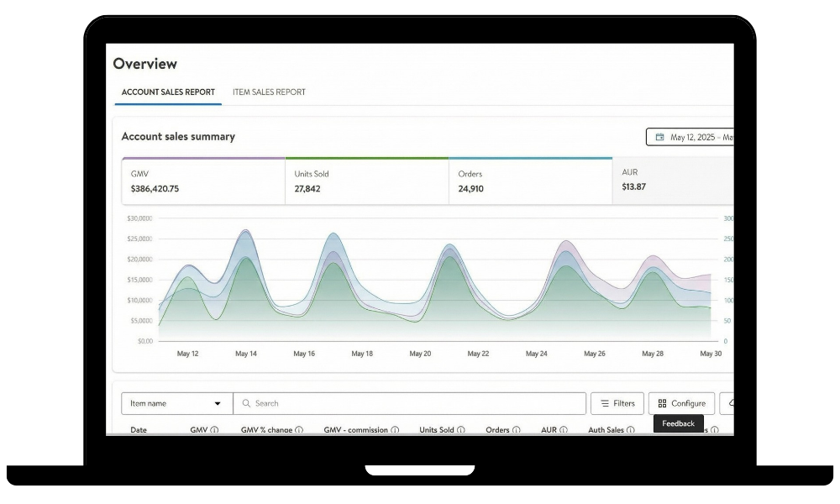Click the calendar icon in date range picker
The width and height of the screenshot is (840, 504).
[x=659, y=137]
